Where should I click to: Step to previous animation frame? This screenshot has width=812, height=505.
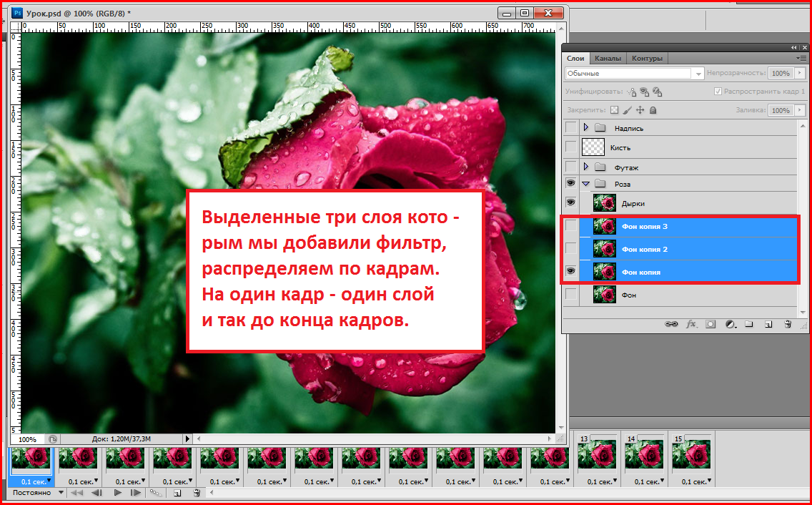tap(96, 493)
